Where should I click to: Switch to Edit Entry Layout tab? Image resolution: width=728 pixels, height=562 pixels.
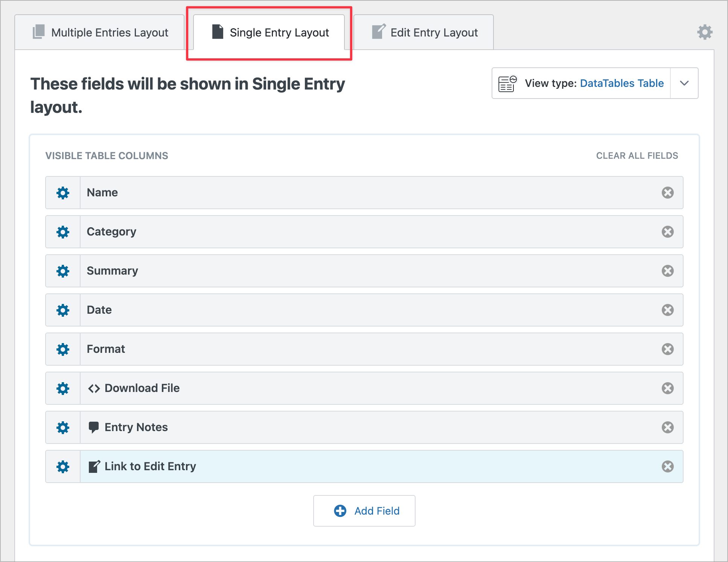(x=424, y=33)
